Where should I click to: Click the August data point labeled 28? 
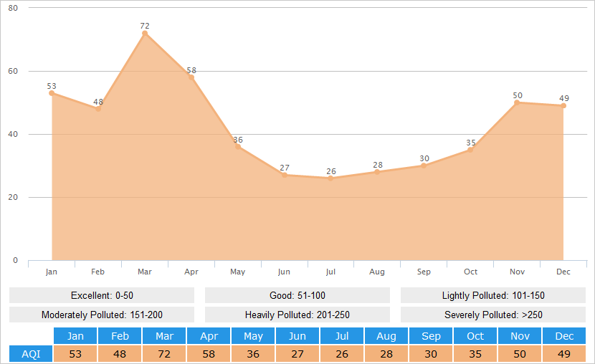[x=377, y=172]
